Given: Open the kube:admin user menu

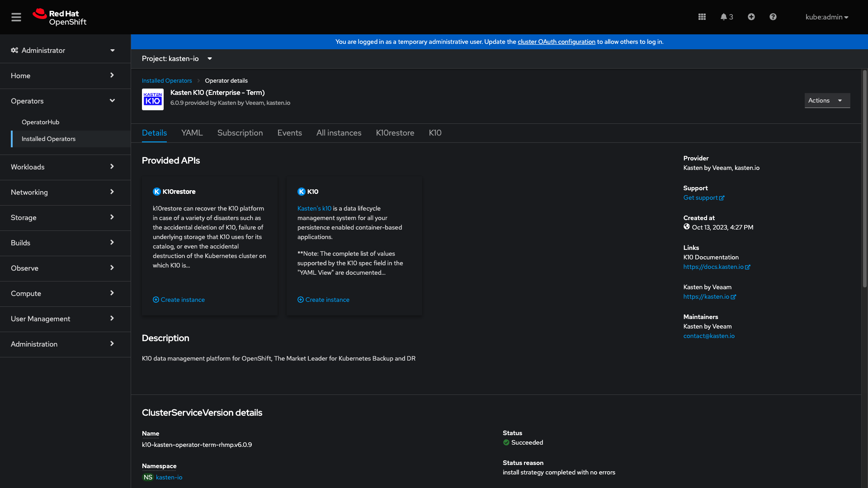Looking at the screenshot, I should (827, 17).
